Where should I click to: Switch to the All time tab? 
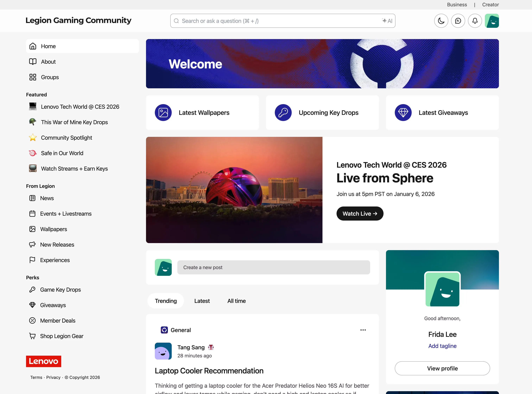click(236, 301)
